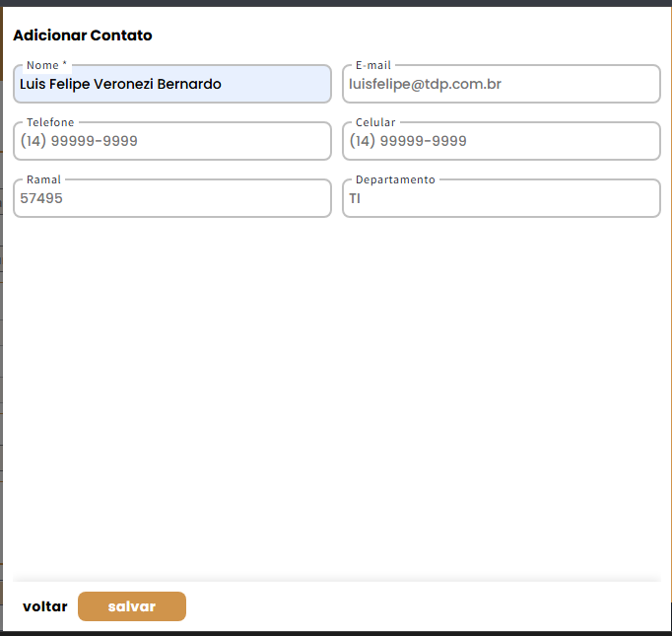Click the Adicionar Contato heading

[83, 35]
